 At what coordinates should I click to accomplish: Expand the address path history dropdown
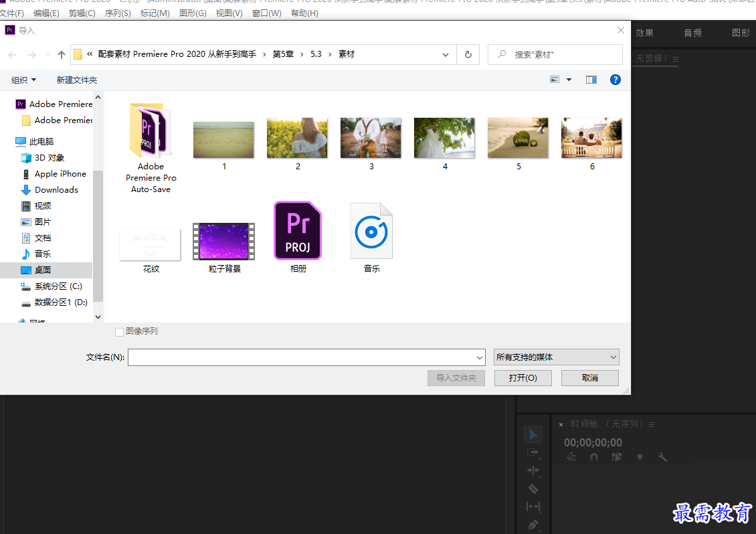[446, 54]
